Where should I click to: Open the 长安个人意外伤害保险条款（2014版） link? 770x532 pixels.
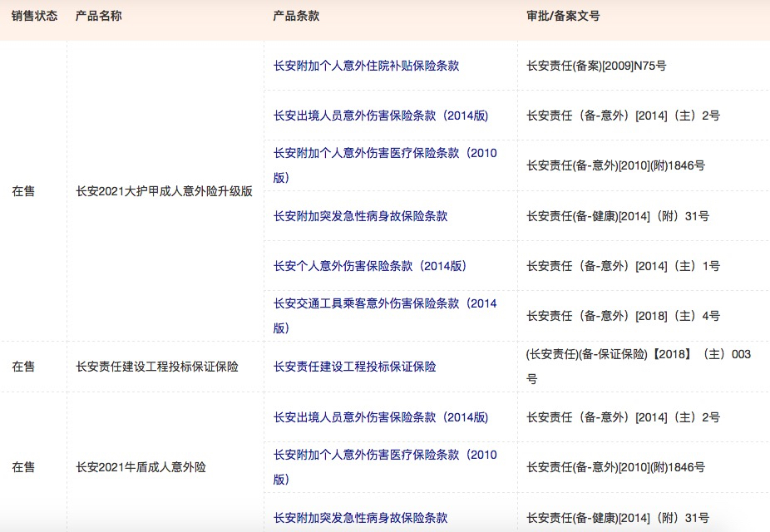370,266
